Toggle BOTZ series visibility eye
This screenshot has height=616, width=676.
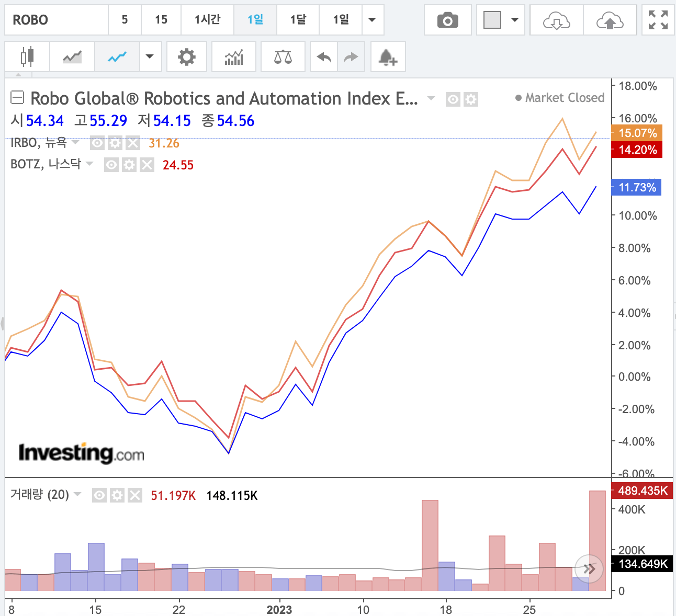[x=111, y=165]
